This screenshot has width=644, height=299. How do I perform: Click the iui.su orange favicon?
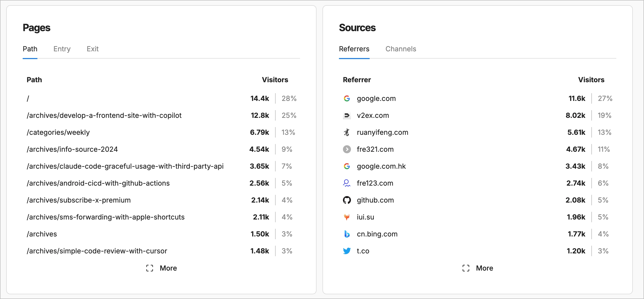point(347,217)
